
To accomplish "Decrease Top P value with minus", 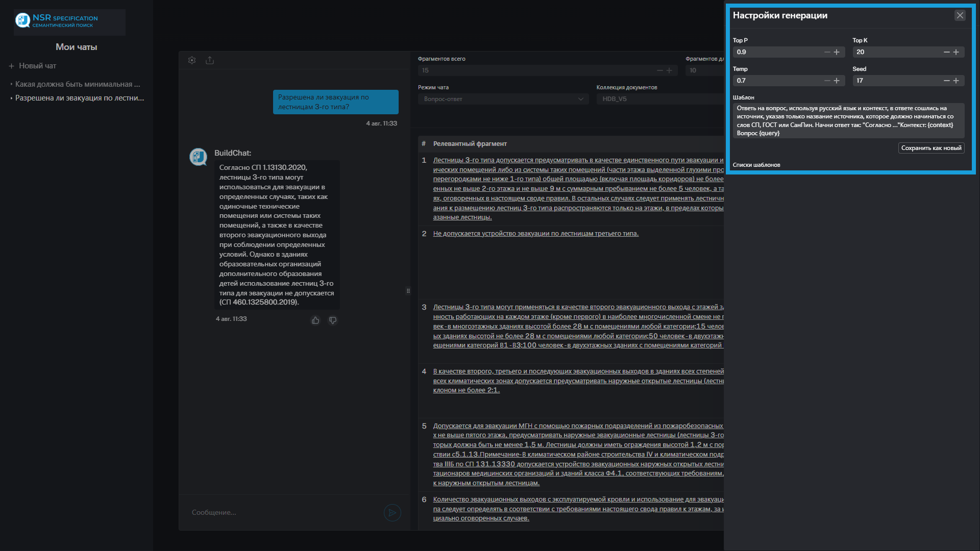I will point(827,52).
